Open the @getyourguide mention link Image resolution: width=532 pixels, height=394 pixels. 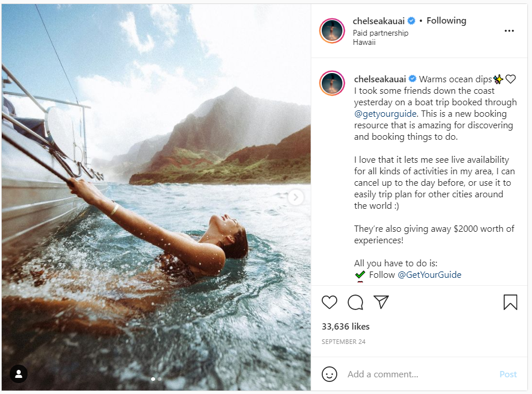click(385, 114)
